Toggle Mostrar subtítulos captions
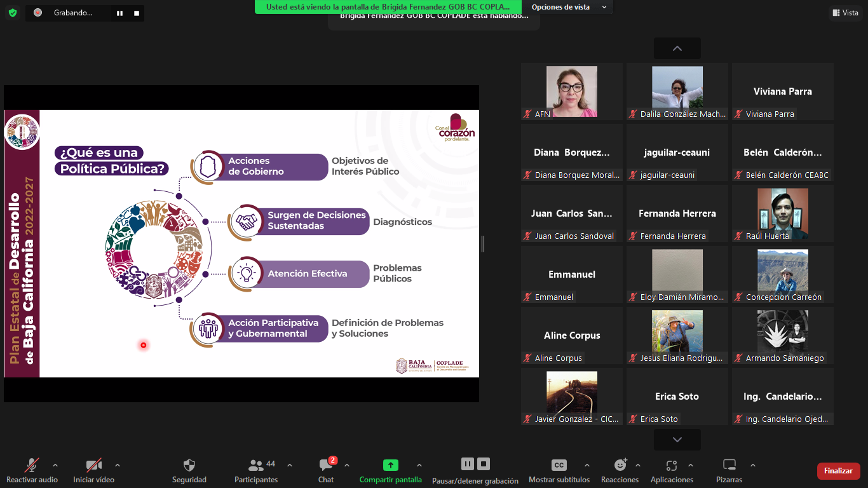The image size is (868, 488). click(x=559, y=465)
